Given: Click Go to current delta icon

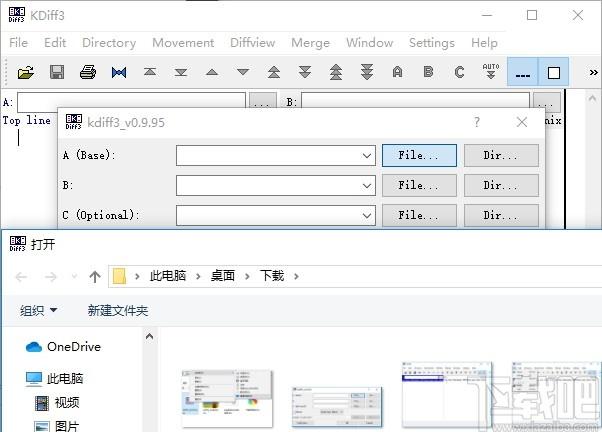Looking at the screenshot, I should click(x=119, y=72).
